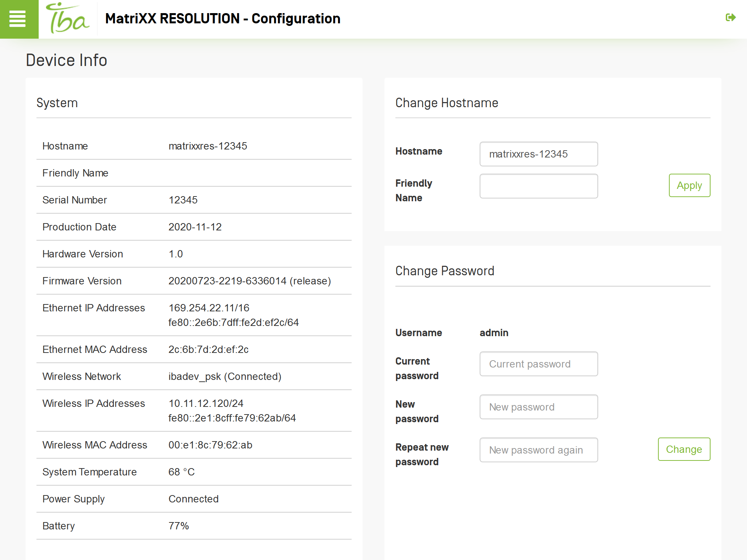
Task: Select the hostname value matrixxres-12345 in System table
Action: (208, 146)
